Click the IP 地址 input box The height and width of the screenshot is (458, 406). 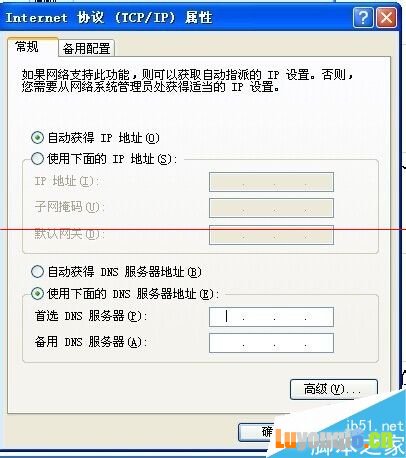point(271,182)
